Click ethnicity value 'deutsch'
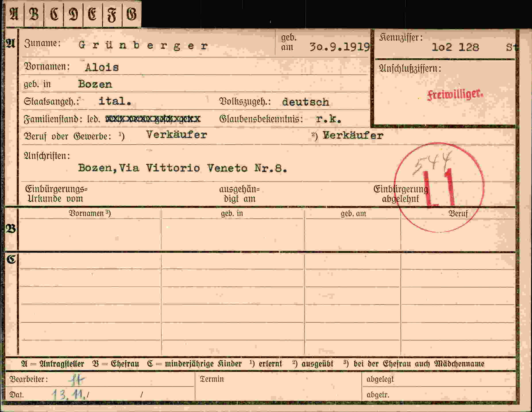This screenshot has width=532, height=412. click(x=305, y=102)
